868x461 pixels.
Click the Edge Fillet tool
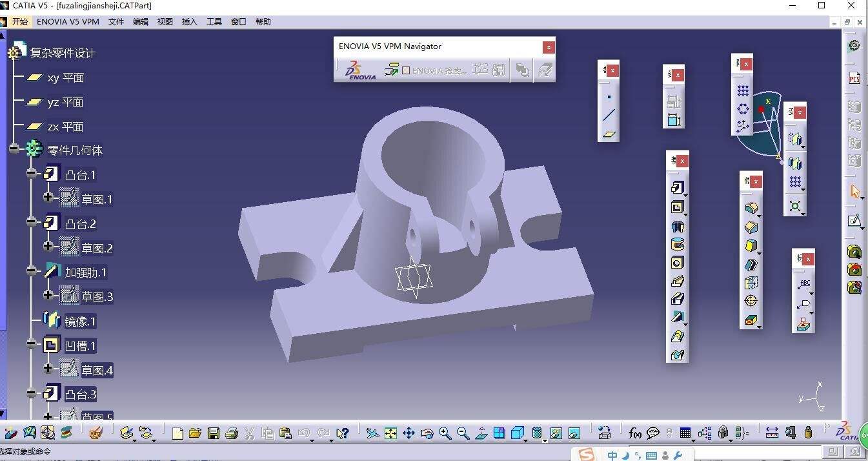click(751, 209)
